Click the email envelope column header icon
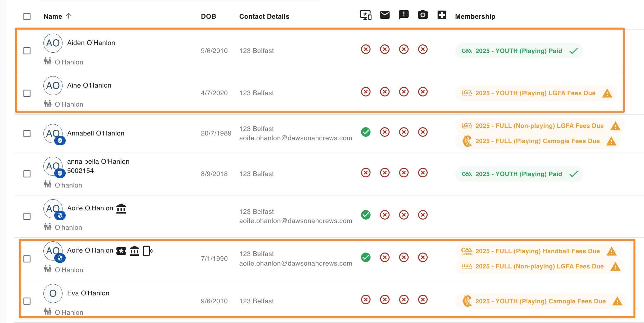The height and width of the screenshot is (323, 644). 385,15
